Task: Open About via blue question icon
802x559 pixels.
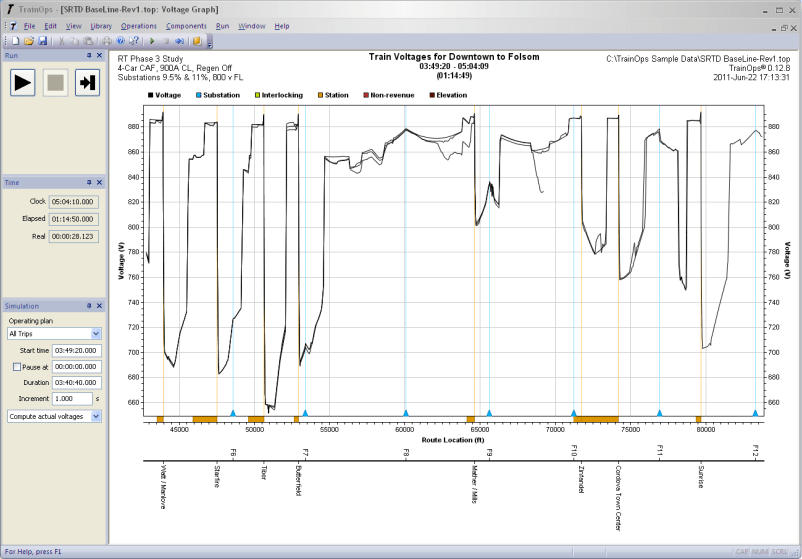Action: click(121, 41)
